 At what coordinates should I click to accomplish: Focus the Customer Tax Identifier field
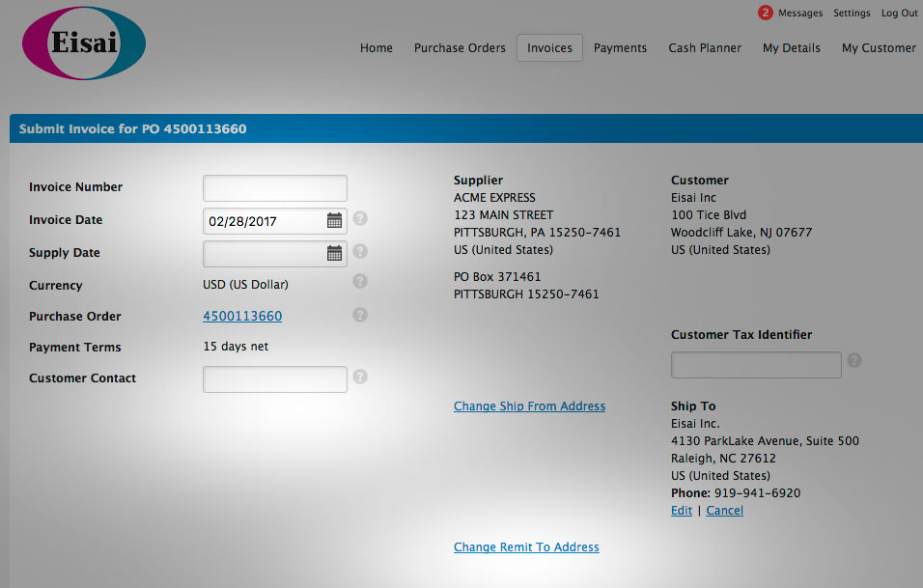click(x=756, y=365)
